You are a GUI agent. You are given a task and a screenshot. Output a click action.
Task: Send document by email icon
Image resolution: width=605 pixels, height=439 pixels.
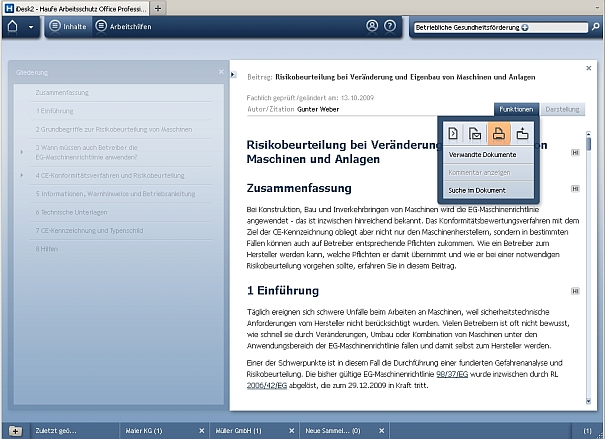(x=475, y=133)
